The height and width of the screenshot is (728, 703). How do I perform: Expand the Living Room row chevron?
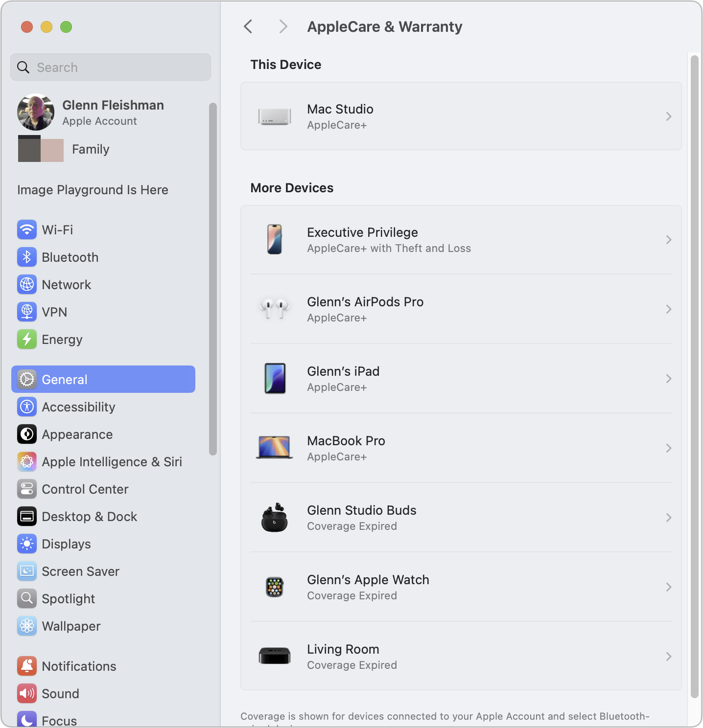[668, 657]
